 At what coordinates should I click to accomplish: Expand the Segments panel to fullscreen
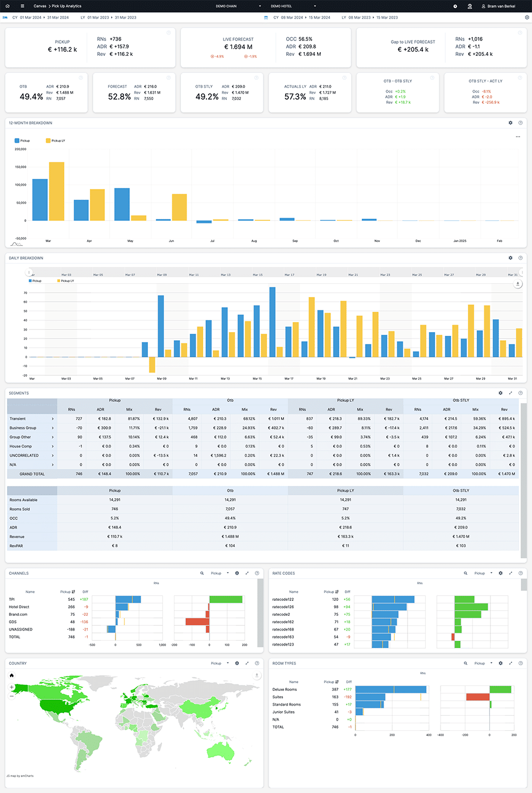(510, 393)
